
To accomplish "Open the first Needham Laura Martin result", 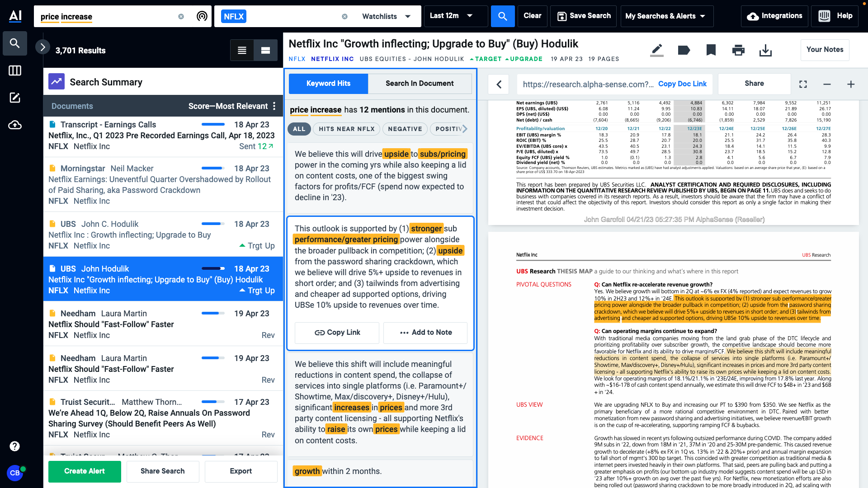I will point(163,324).
